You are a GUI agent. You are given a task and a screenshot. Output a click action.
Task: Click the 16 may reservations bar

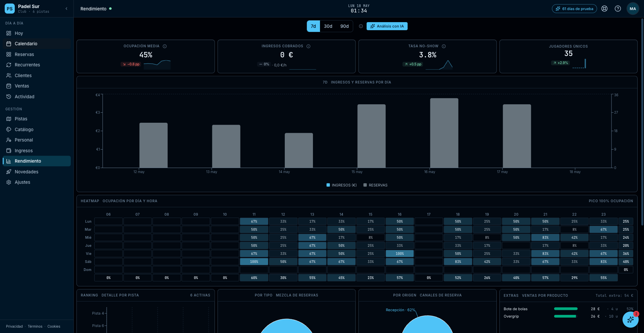444,133
